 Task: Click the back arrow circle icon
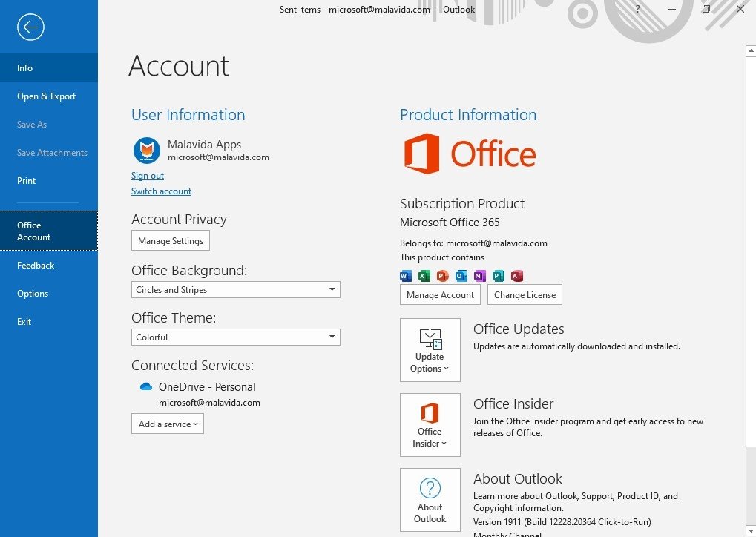(30, 27)
